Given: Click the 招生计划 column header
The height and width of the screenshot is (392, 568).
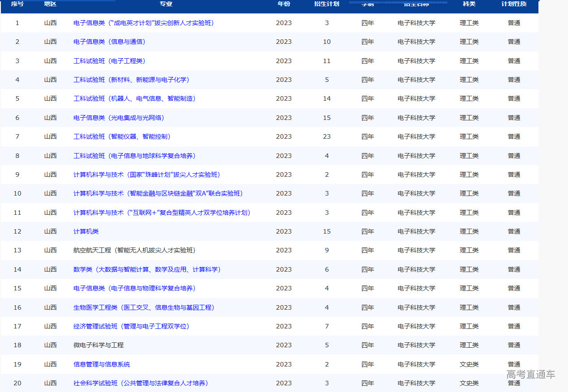Looking at the screenshot, I should click(x=327, y=4).
